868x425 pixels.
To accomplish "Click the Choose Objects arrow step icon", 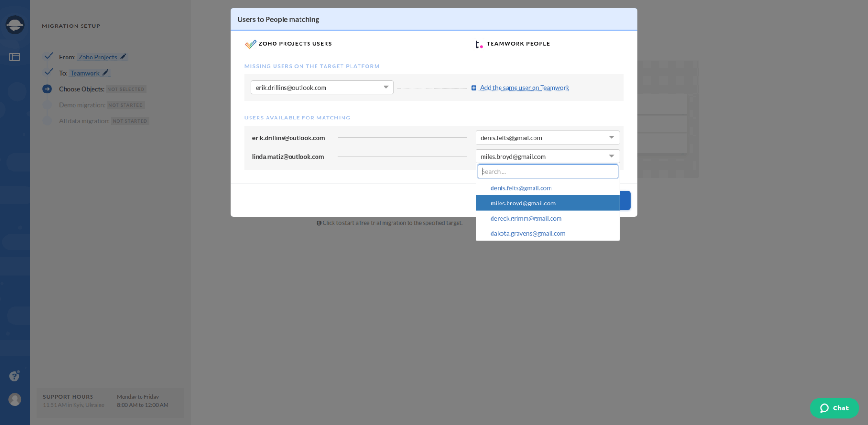I will [x=47, y=89].
